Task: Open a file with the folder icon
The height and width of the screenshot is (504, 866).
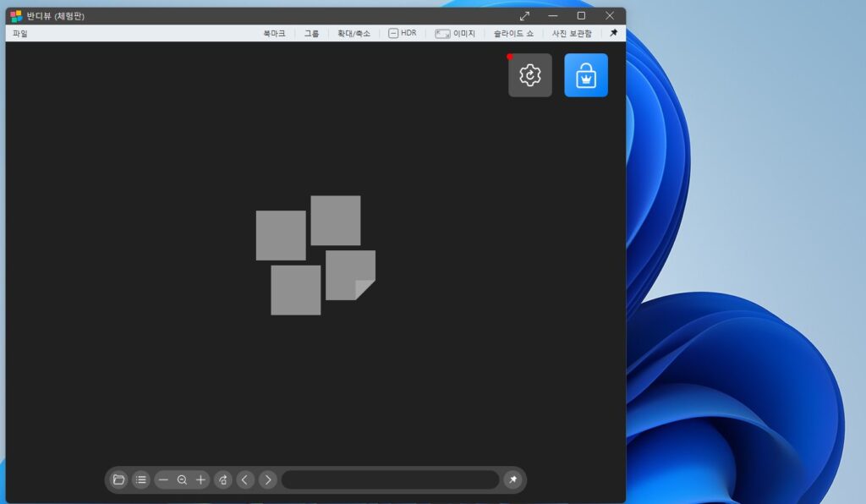Action: coord(118,479)
